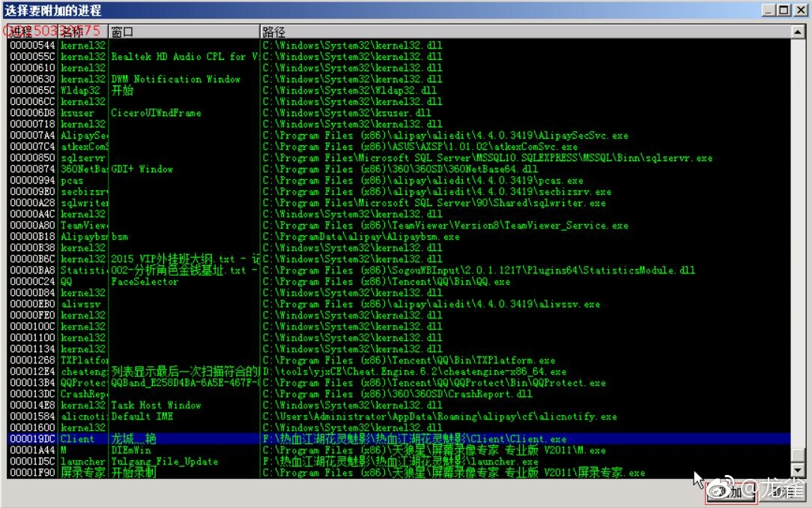
Task: Select process 000013DC CrashReport
Action: coord(399,393)
